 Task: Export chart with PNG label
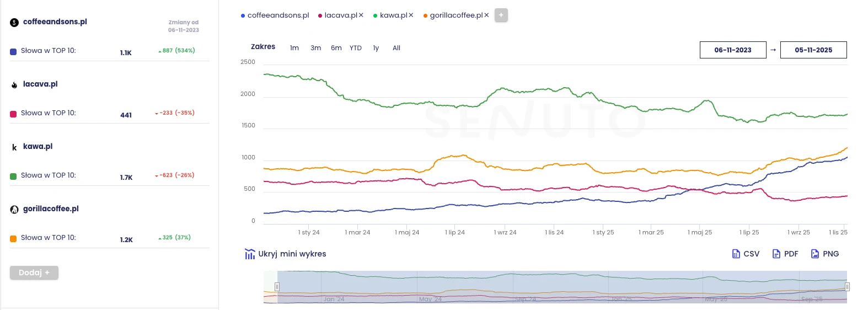pos(831,254)
